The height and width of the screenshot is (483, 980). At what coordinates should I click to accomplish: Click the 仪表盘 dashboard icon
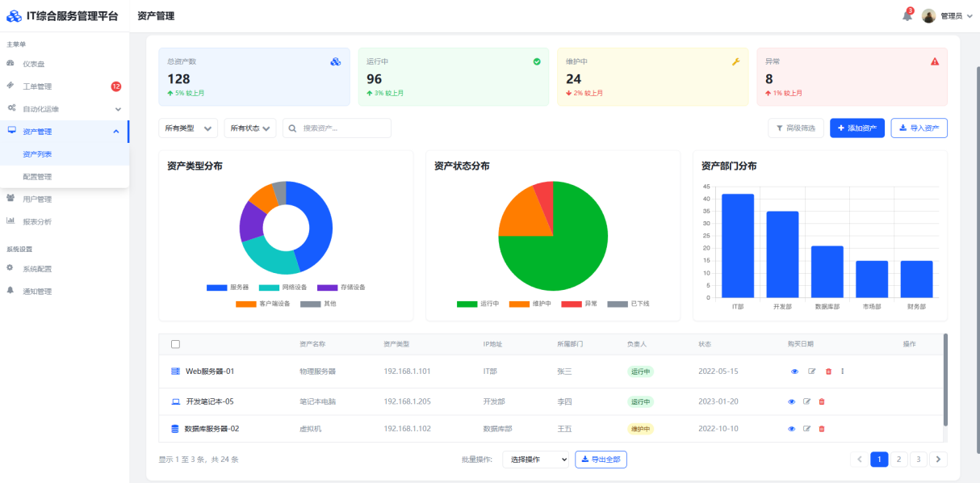coord(10,63)
